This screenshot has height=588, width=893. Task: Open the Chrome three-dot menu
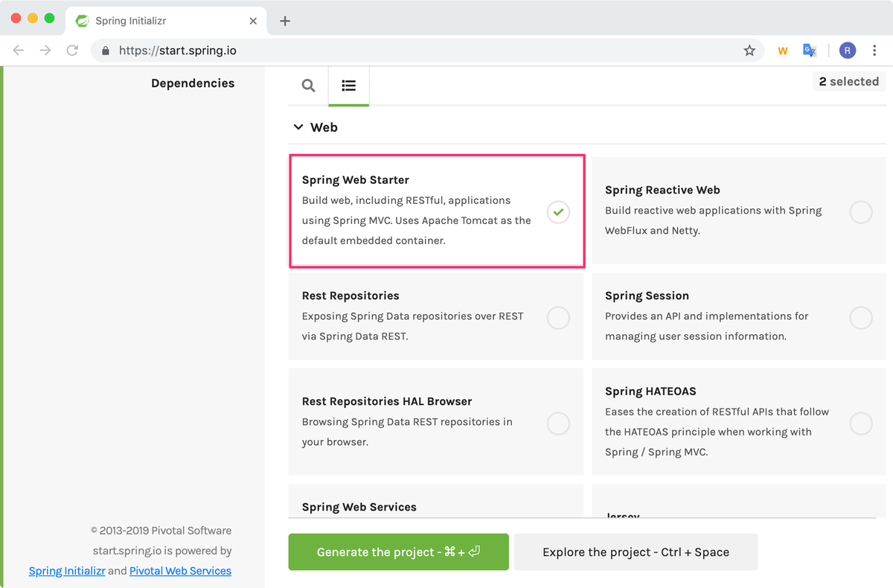tap(874, 51)
